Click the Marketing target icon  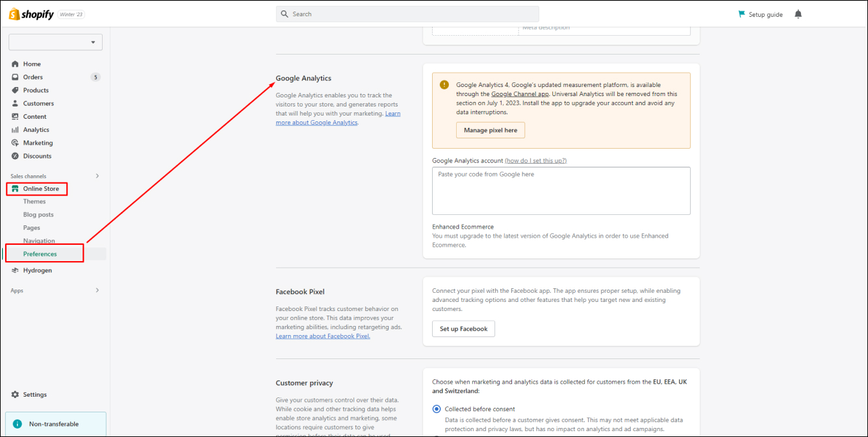pyautogui.click(x=15, y=143)
